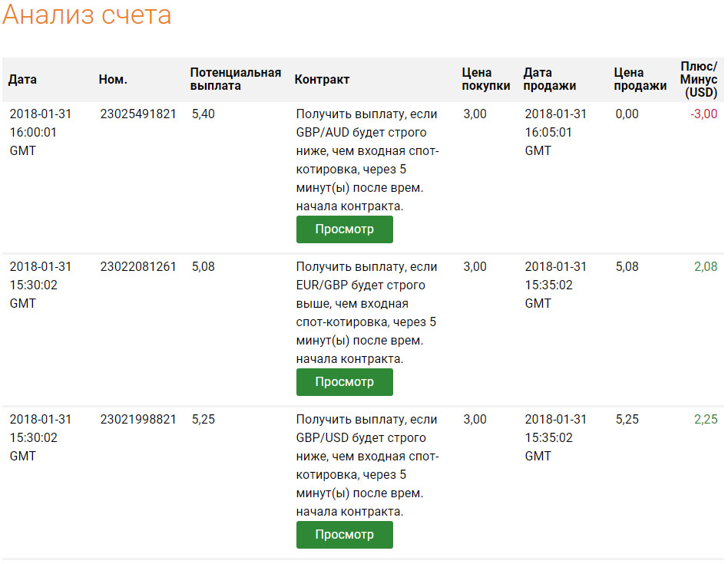The width and height of the screenshot is (728, 564).
Task: Click Просмотр button for the GBP/AUD contract
Action: 344,229
